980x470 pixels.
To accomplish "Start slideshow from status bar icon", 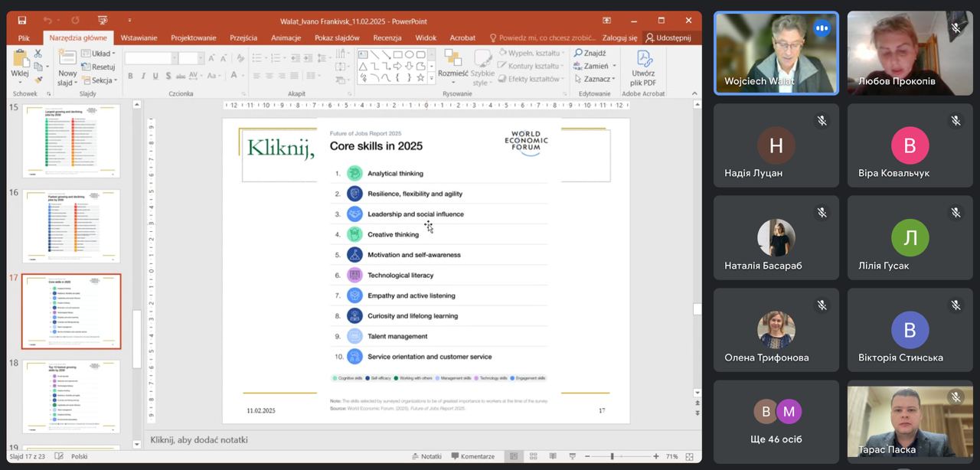I will click(x=571, y=456).
